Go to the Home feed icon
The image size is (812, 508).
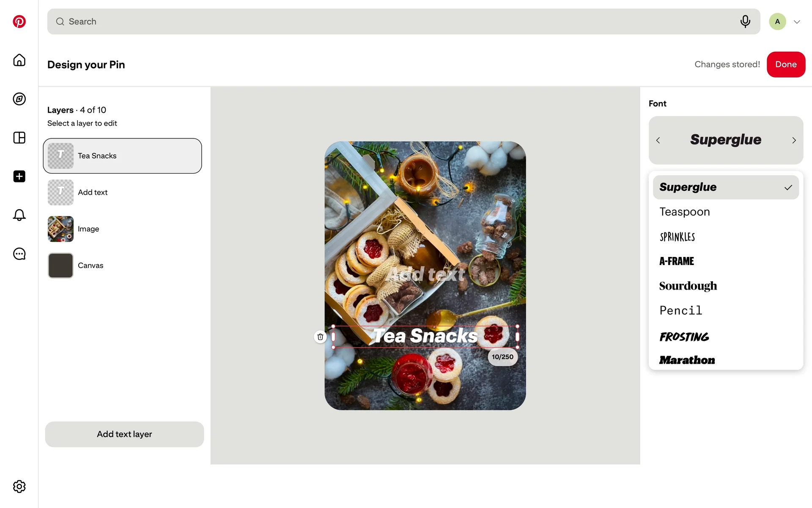pos(19,60)
